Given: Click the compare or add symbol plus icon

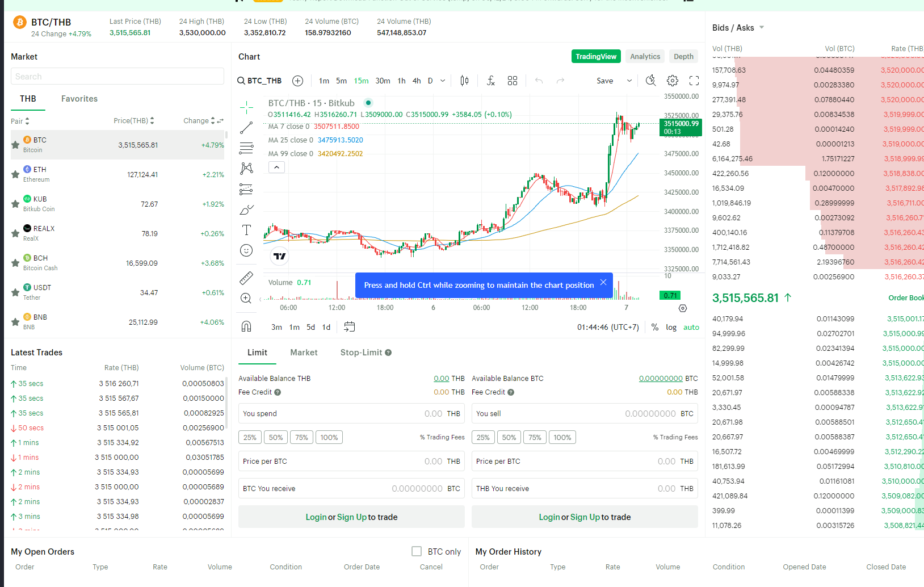Looking at the screenshot, I should (297, 81).
